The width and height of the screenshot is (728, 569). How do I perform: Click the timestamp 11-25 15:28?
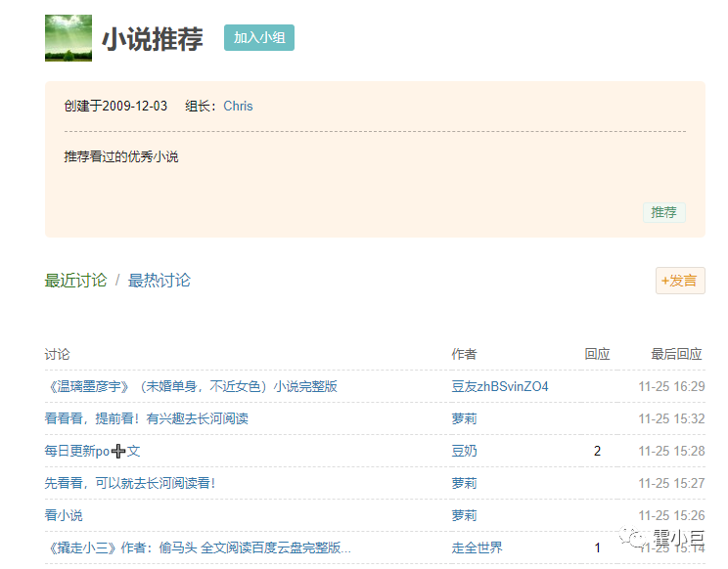672,451
